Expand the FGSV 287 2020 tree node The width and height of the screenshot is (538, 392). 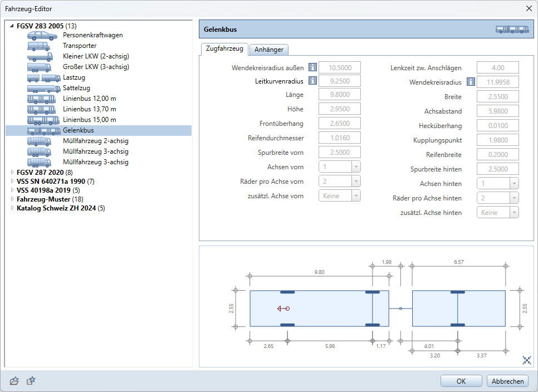pos(12,173)
